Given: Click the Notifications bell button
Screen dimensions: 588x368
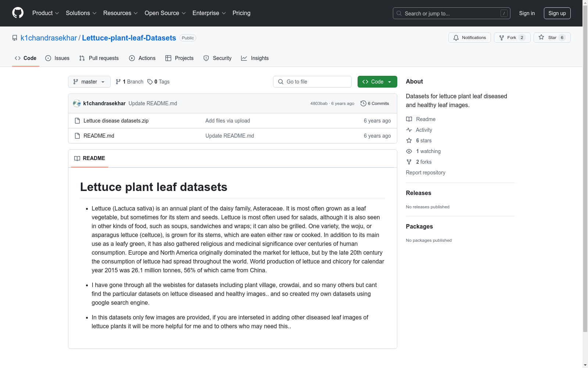Looking at the screenshot, I should tap(469, 38).
